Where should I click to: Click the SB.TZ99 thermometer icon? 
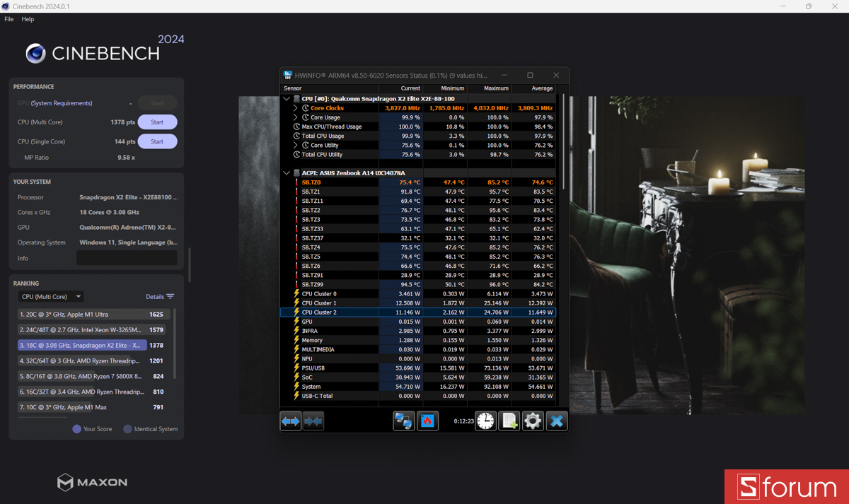coord(297,284)
